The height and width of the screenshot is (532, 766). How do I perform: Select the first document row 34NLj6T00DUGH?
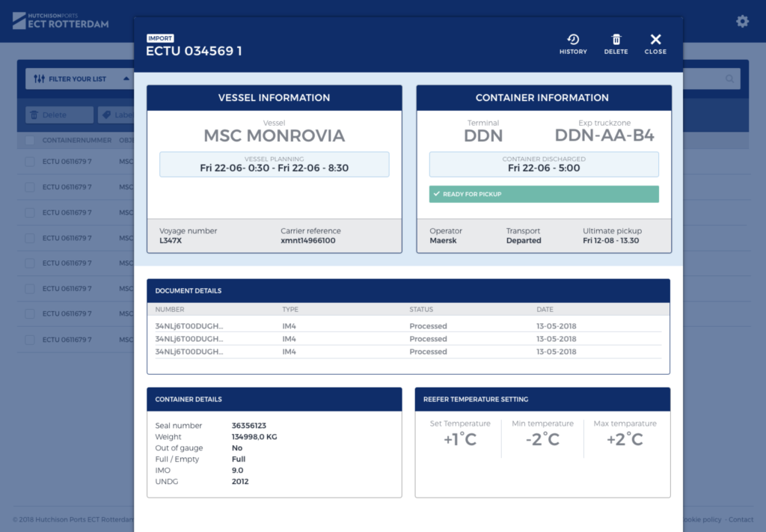pyautogui.click(x=189, y=326)
